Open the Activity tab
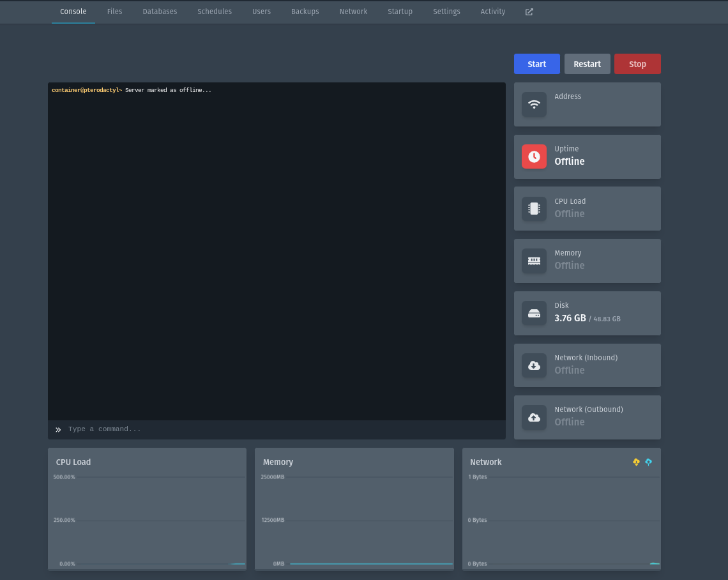This screenshot has width=728, height=580. (x=492, y=11)
